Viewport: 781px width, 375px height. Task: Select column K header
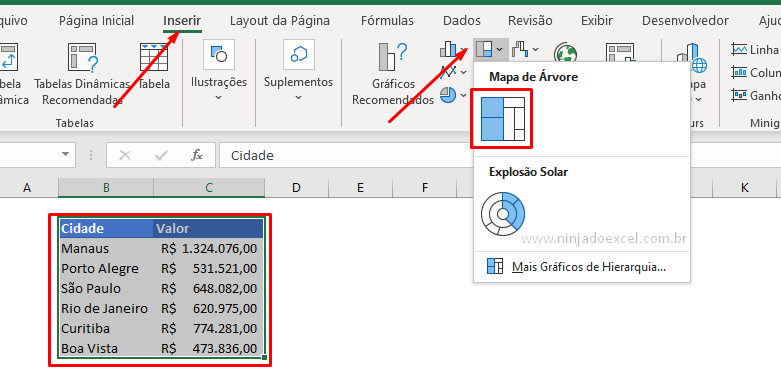click(744, 188)
